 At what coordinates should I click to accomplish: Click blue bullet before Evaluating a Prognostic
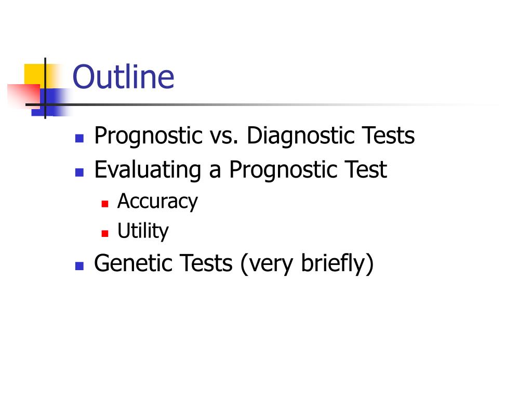coord(79,172)
